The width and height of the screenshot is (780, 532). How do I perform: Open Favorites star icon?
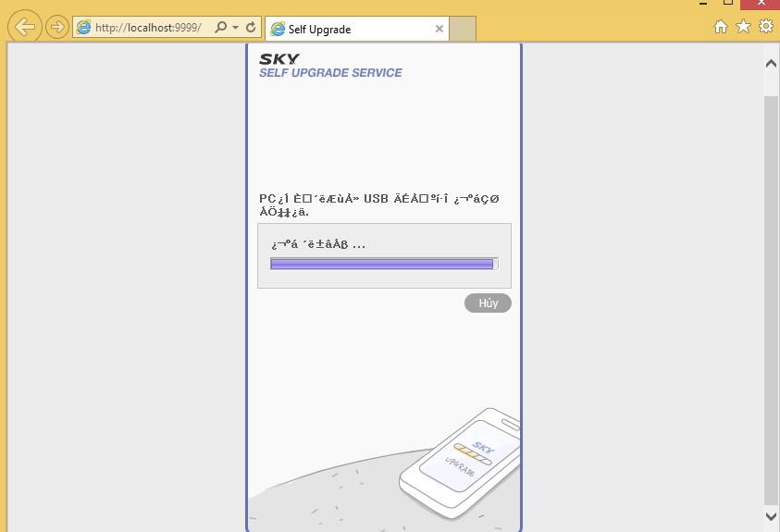743,27
